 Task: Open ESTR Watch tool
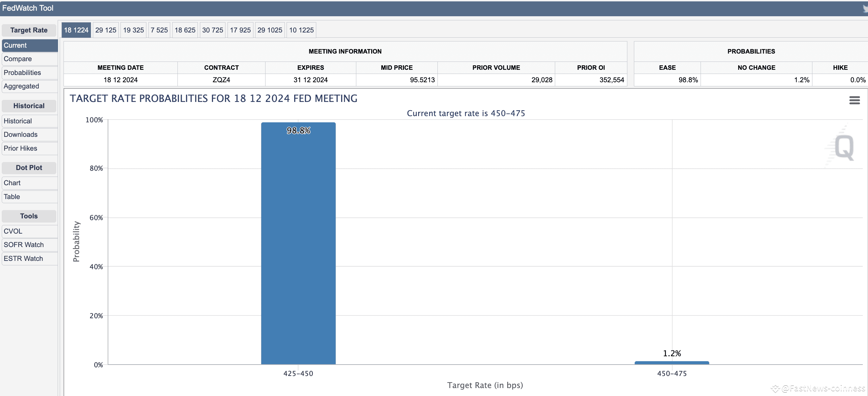[x=23, y=258]
